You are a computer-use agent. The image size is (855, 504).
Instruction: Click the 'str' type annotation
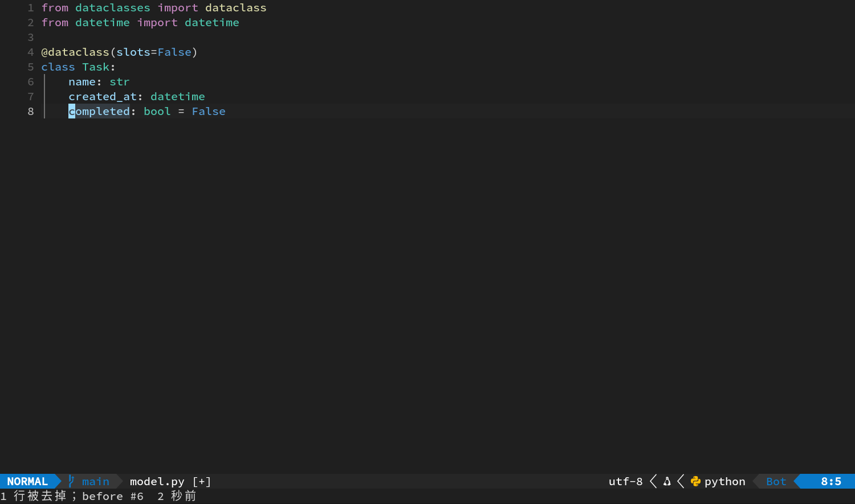pyautogui.click(x=120, y=82)
